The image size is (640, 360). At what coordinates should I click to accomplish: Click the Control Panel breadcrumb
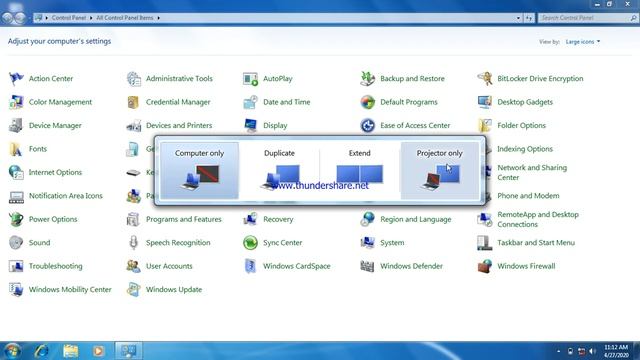pyautogui.click(x=69, y=18)
